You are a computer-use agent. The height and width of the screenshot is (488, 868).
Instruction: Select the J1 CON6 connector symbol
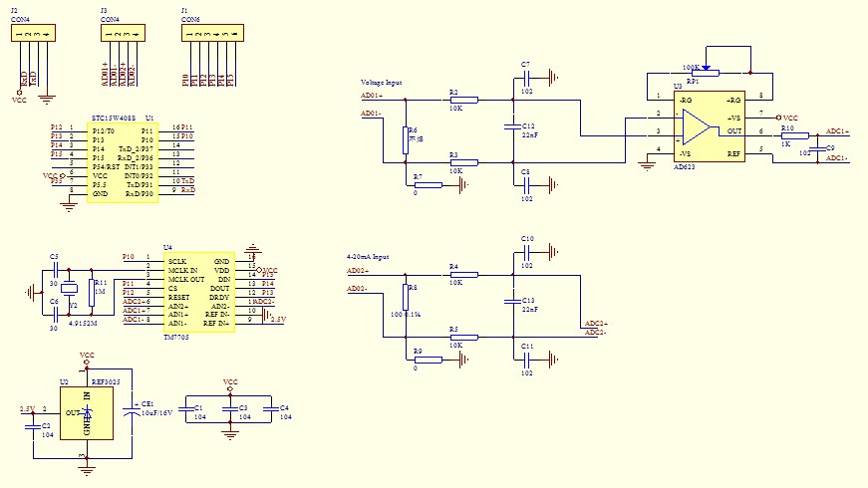(x=212, y=33)
